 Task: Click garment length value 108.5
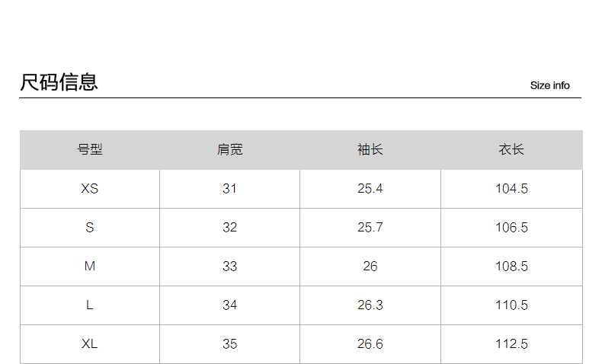tap(511, 266)
